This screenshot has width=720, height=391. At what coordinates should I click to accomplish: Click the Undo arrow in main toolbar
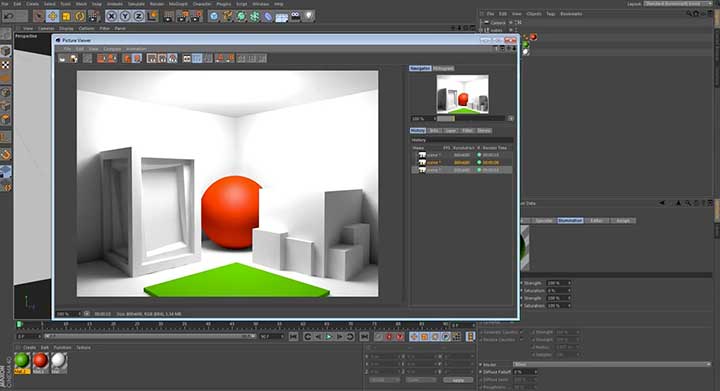pos(9,17)
